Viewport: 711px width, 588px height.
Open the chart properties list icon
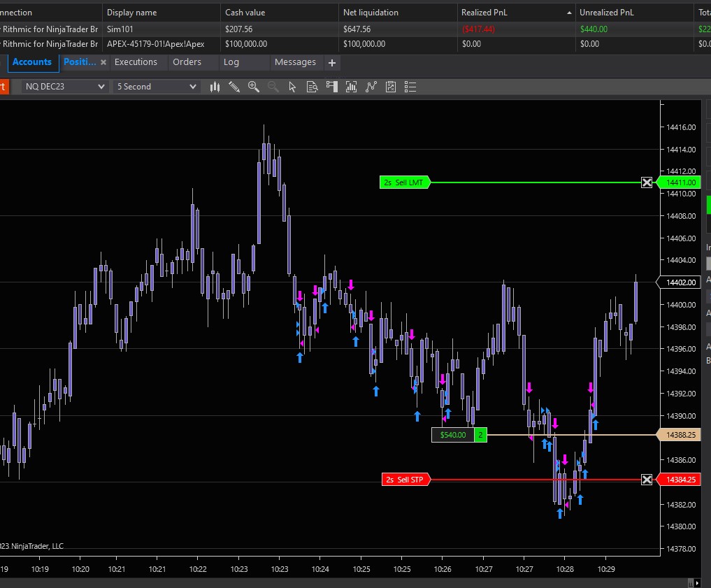coord(410,87)
